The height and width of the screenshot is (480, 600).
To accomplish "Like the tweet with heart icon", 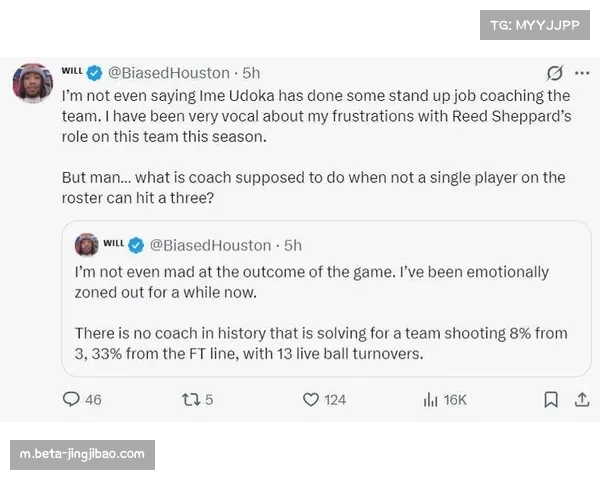I will (x=311, y=400).
